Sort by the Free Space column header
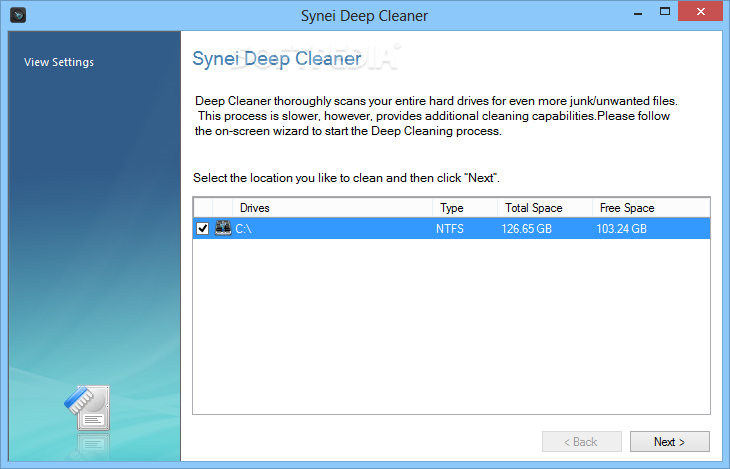Image resolution: width=730 pixels, height=469 pixels. click(651, 208)
